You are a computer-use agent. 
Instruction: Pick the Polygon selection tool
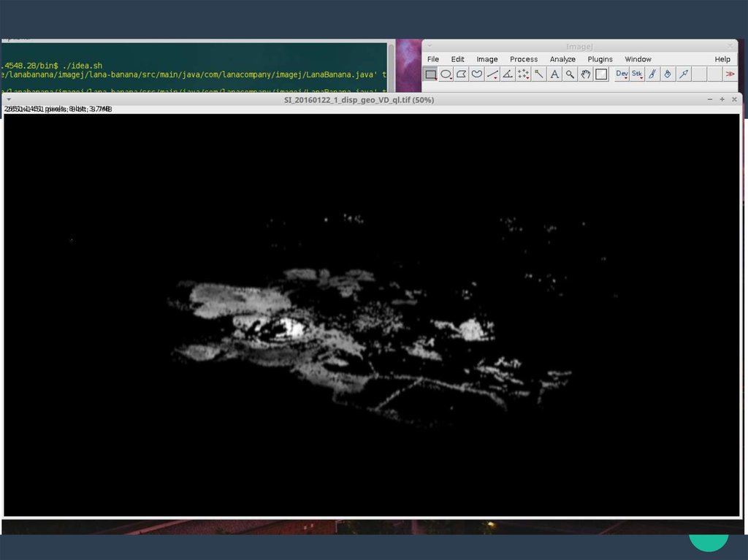point(462,74)
